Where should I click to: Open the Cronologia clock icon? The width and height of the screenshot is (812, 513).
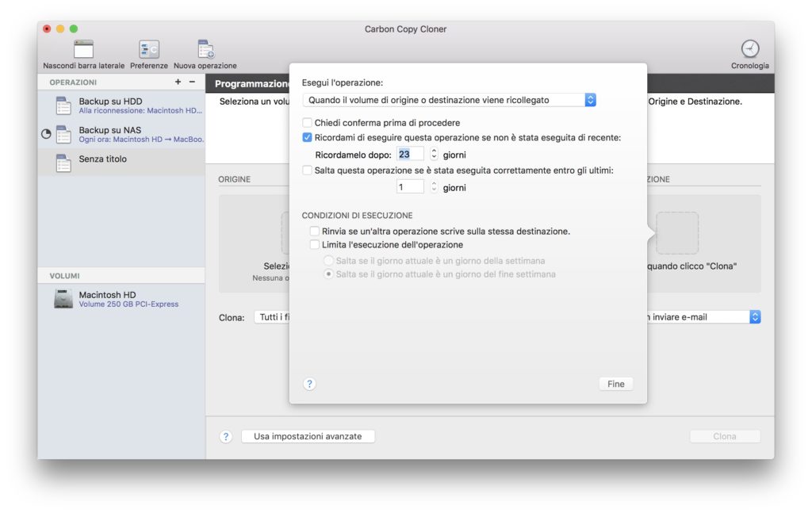[750, 48]
